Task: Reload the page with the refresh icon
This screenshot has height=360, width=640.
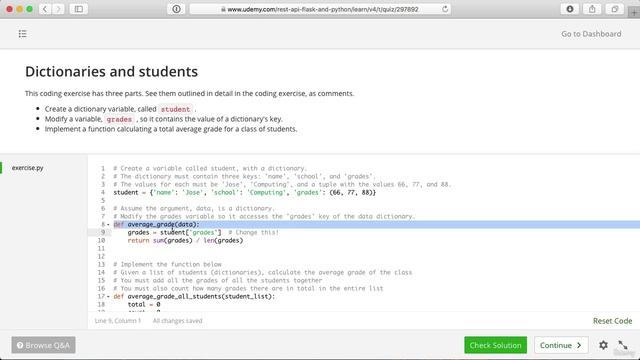Action: [445, 9]
